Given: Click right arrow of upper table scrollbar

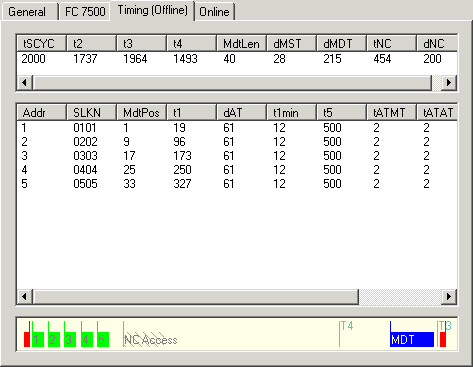Looking at the screenshot, I should 449,82.
